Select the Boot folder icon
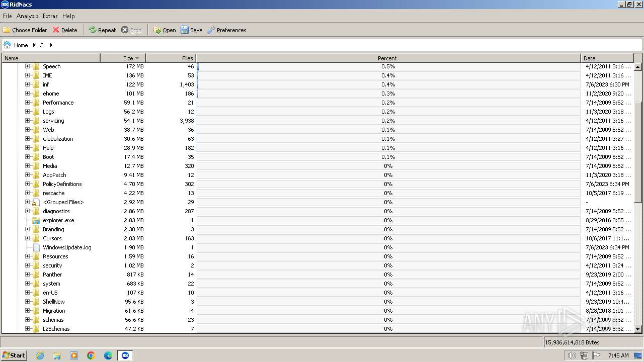The width and height of the screenshot is (644, 362). (36, 157)
